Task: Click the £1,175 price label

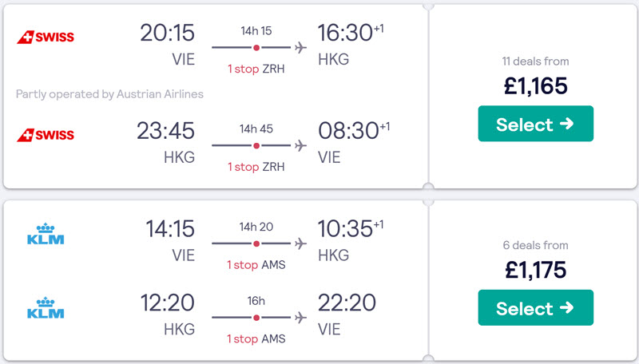Action: coord(535,270)
